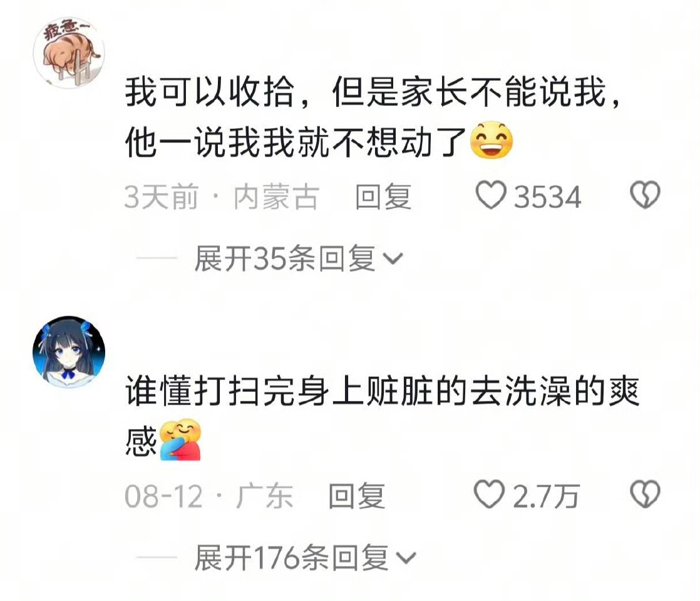This screenshot has width=700, height=601.
Task: Select the comment text 谁懂打扫完身上脏脏的
Action: point(296,391)
